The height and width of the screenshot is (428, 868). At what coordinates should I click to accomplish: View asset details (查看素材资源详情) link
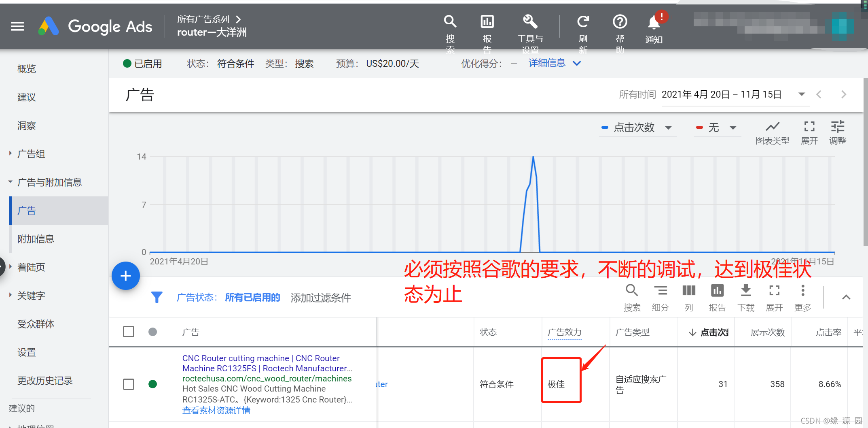216,410
